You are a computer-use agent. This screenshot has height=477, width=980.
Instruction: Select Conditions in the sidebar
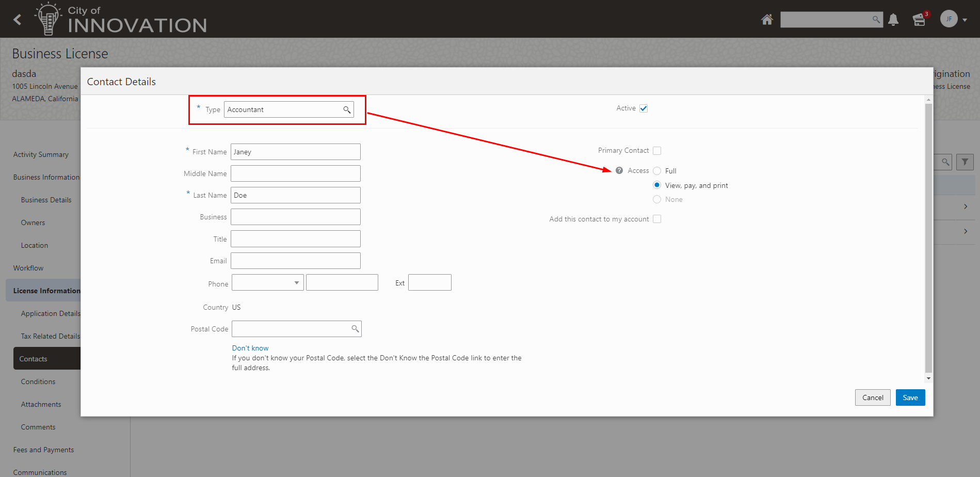(x=38, y=381)
